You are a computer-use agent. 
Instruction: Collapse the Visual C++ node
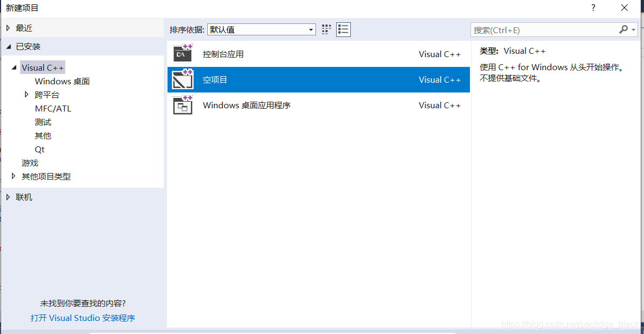[x=14, y=67]
